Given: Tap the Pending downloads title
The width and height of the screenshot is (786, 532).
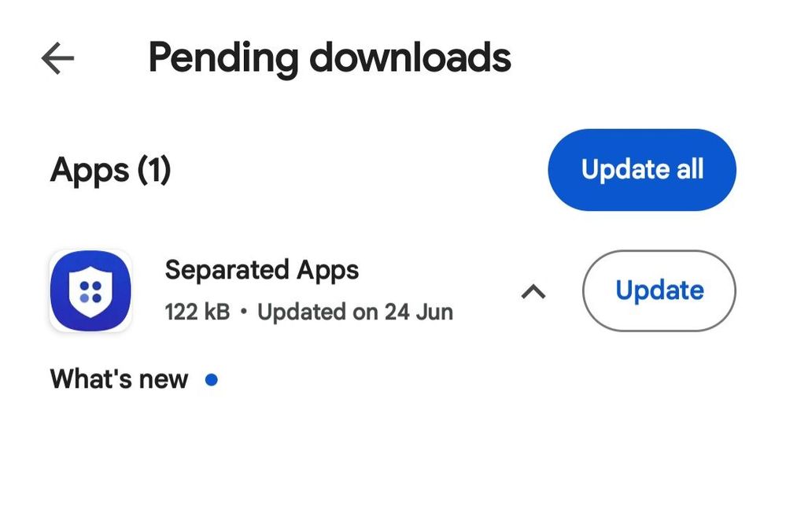Looking at the screenshot, I should [330, 58].
